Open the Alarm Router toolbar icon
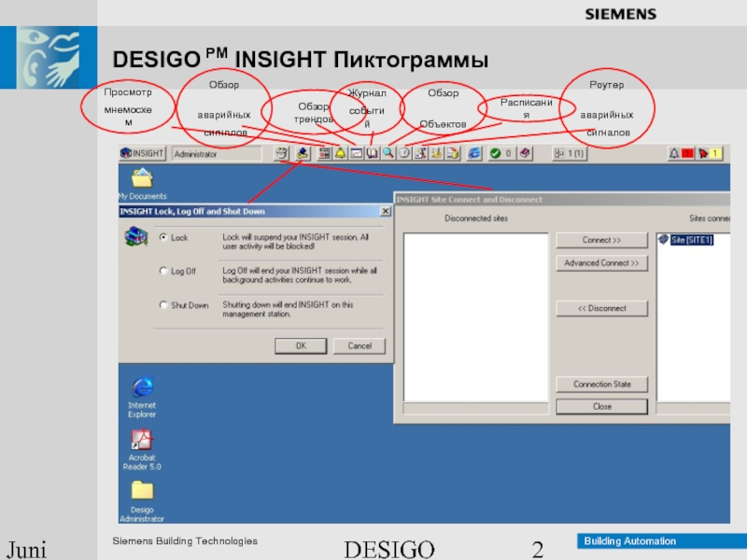747x560 pixels. (x=421, y=153)
